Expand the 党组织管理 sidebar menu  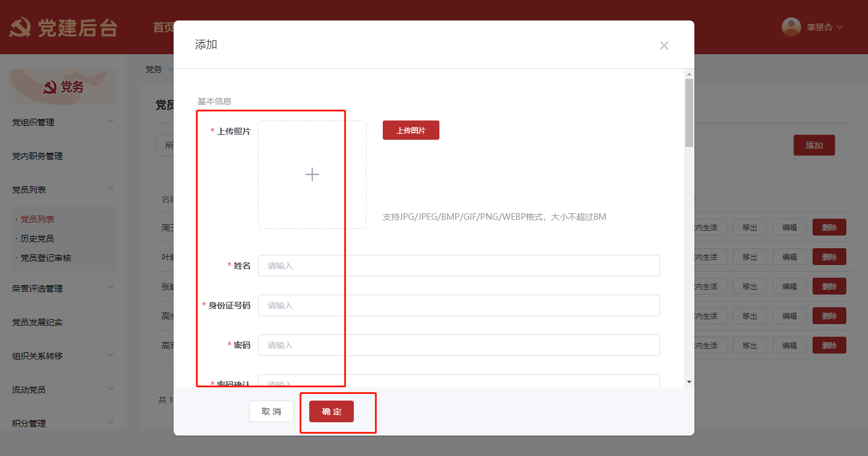click(x=63, y=122)
